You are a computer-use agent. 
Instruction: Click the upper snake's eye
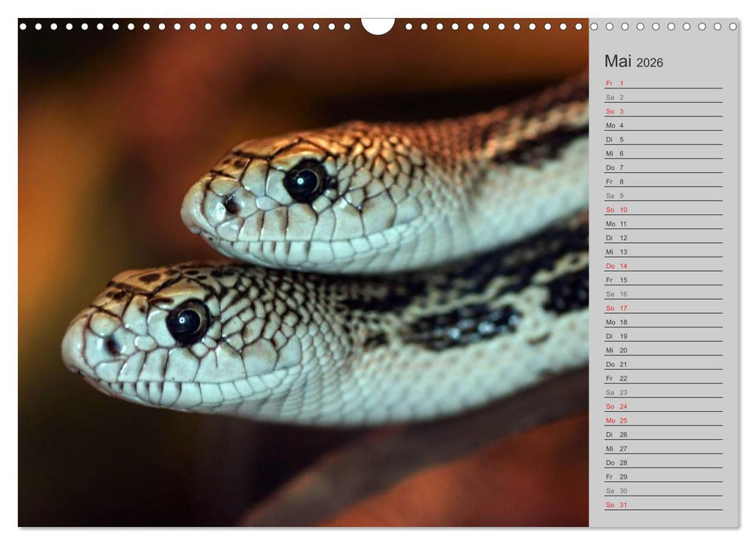[304, 181]
